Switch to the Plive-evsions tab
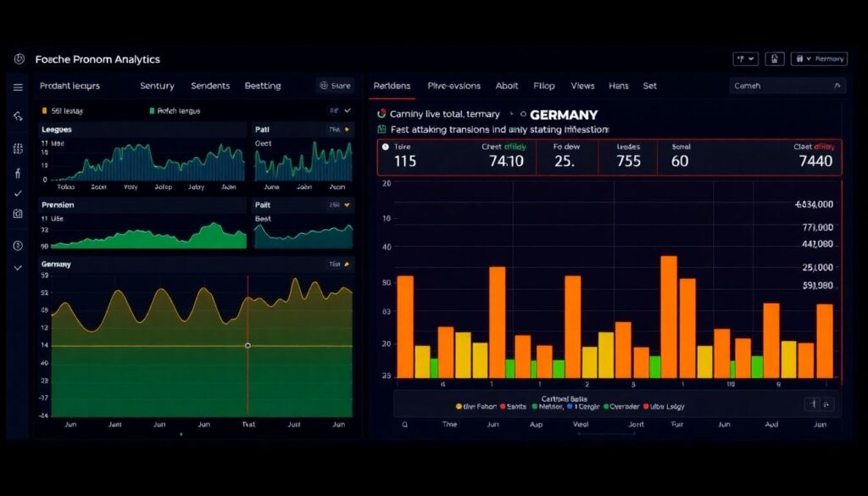The image size is (868, 496). pyautogui.click(x=453, y=86)
